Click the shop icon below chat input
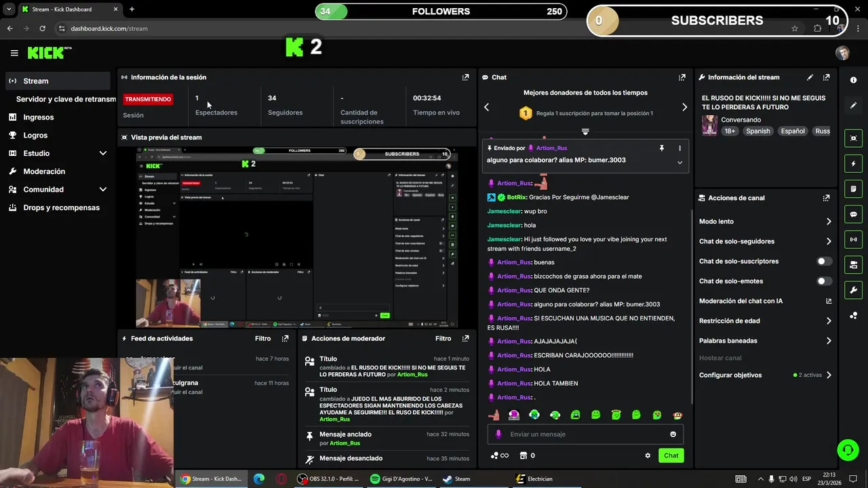The image size is (868, 488). point(527,455)
